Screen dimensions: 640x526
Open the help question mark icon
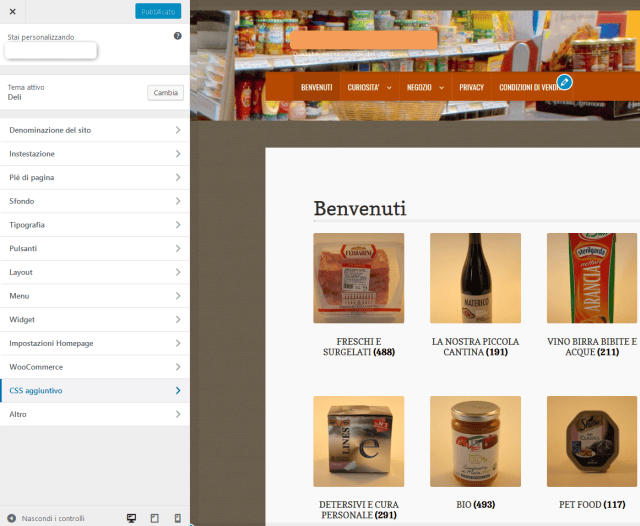tap(178, 36)
